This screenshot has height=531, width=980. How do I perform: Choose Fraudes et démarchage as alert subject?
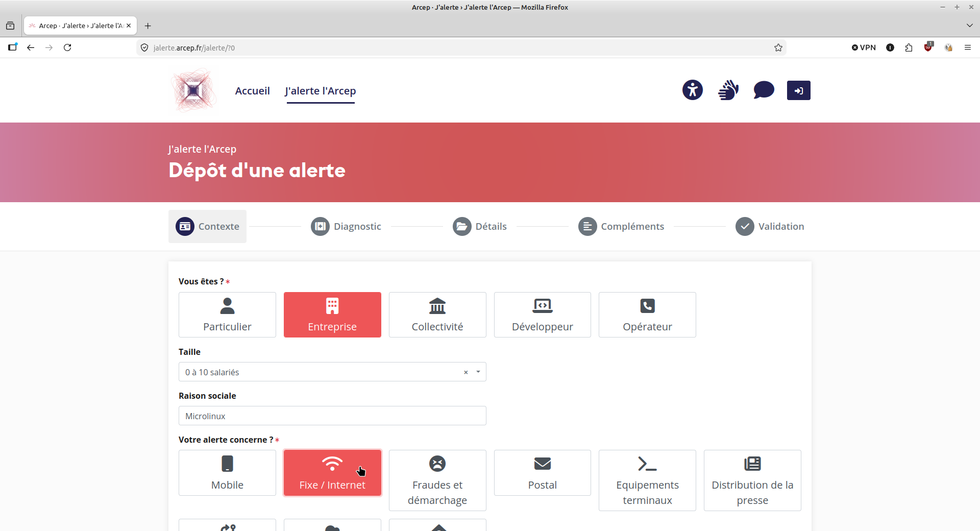437,480
